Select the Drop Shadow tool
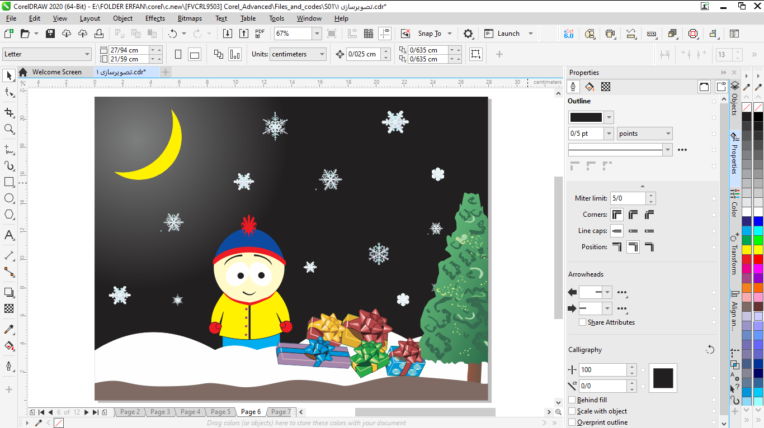This screenshot has height=428, width=764. point(9,292)
